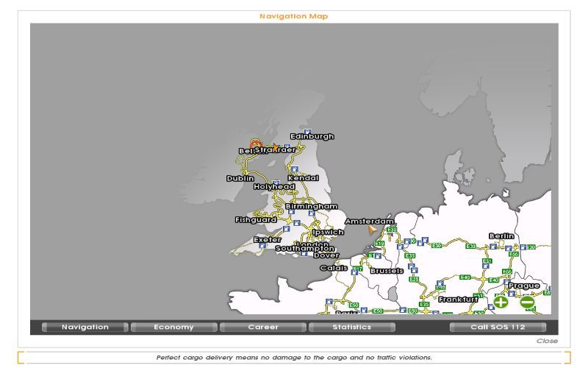
Task: Click the perfect cargo delivery tip text
Action: [x=294, y=358]
